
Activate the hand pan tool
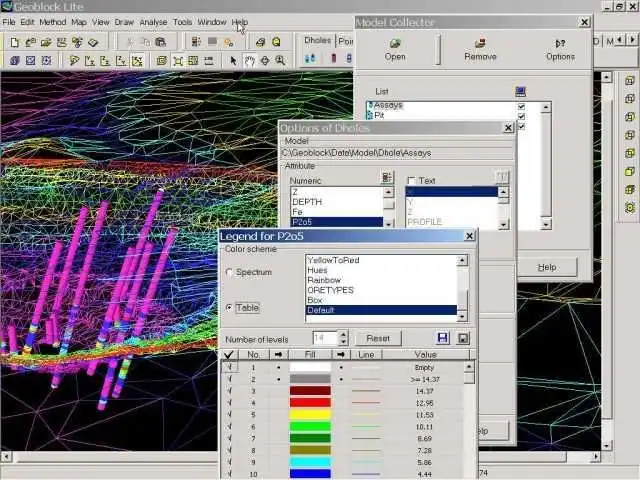249,60
